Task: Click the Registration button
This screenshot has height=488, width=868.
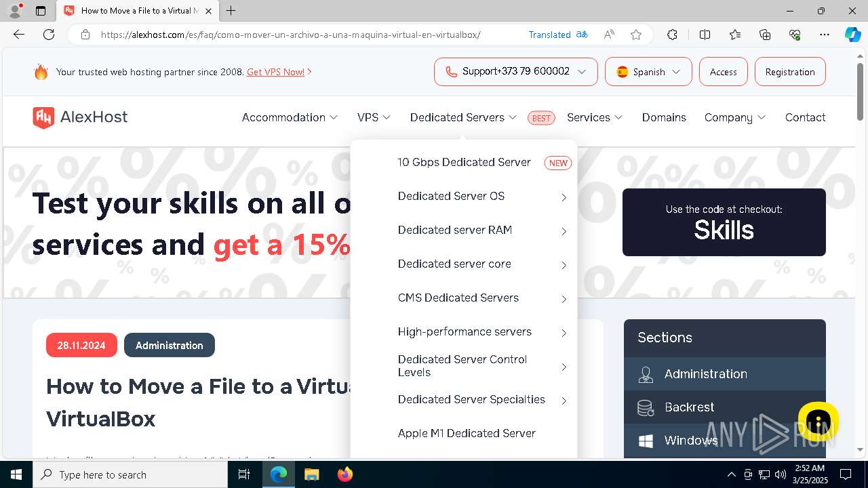Action: pos(790,72)
